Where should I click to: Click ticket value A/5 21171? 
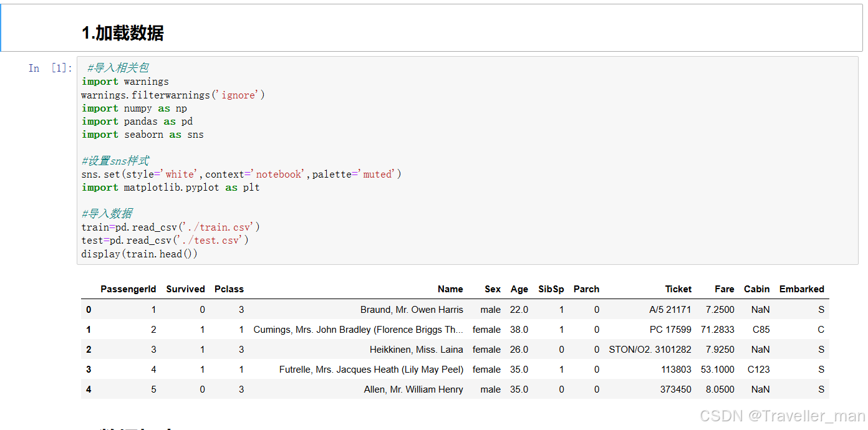pyautogui.click(x=670, y=310)
